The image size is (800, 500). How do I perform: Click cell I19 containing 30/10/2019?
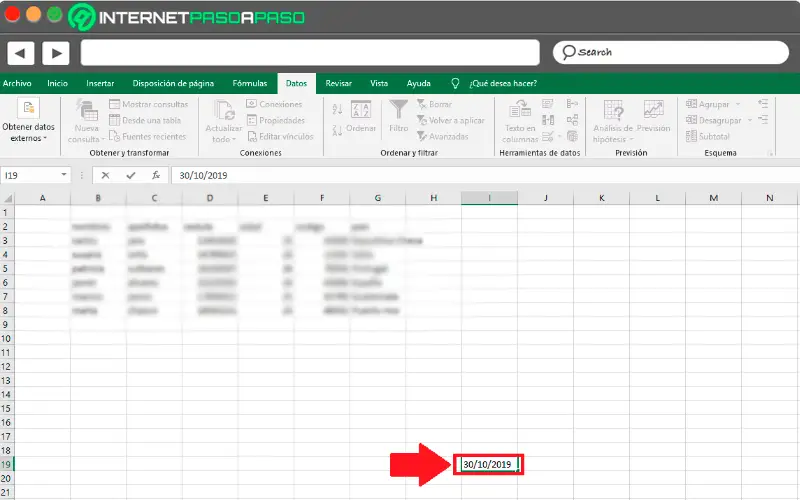click(489, 464)
